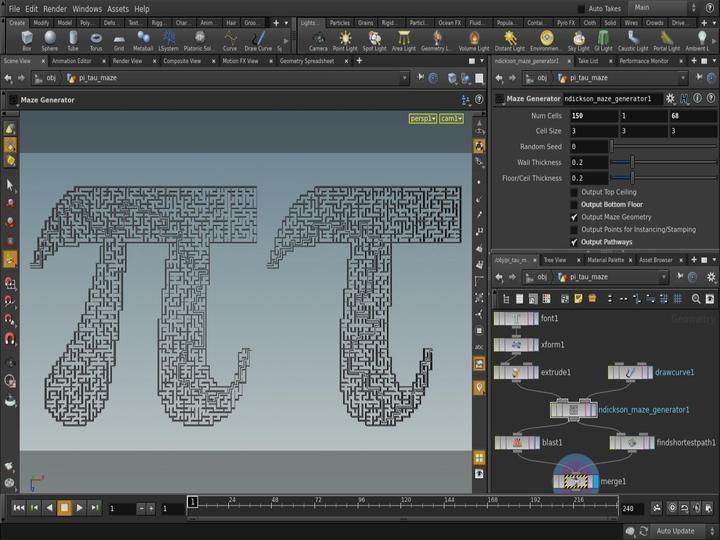
Task: Enable Output Top Ceiling checkbox
Action: 574,192
